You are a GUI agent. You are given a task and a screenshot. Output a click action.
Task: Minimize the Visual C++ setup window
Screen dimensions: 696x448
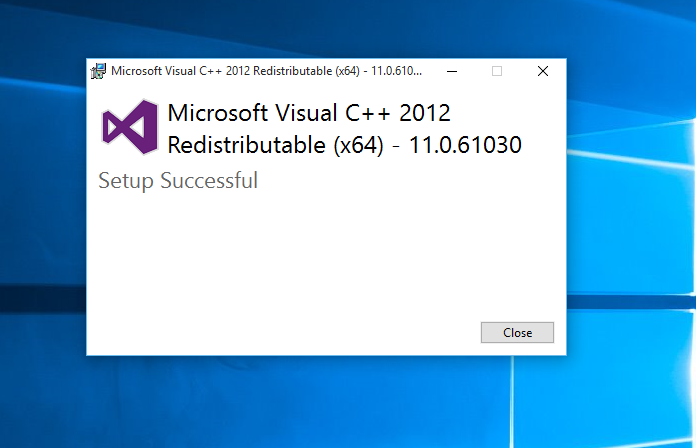pyautogui.click(x=452, y=71)
